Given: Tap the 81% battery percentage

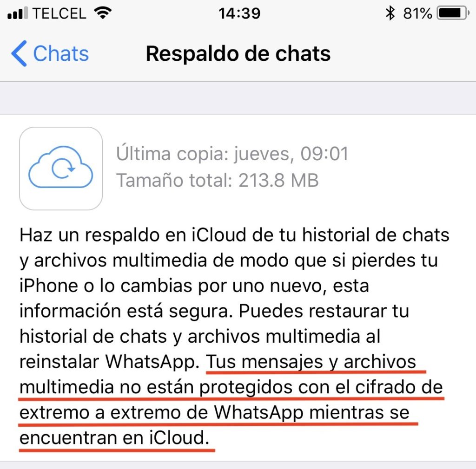Looking at the screenshot, I should [x=417, y=13].
